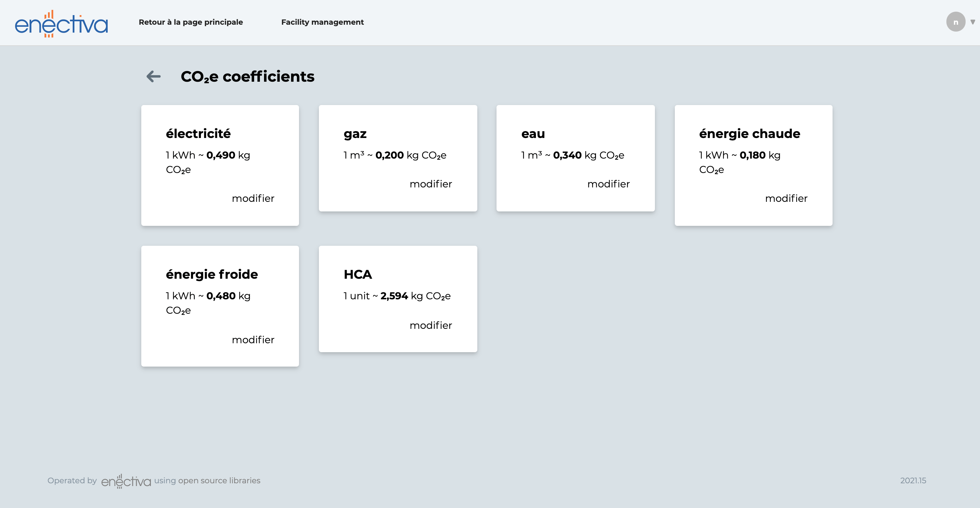Viewport: 980px width, 508px height.
Task: Click the 0,340 eau coefficient value
Action: [567, 155]
